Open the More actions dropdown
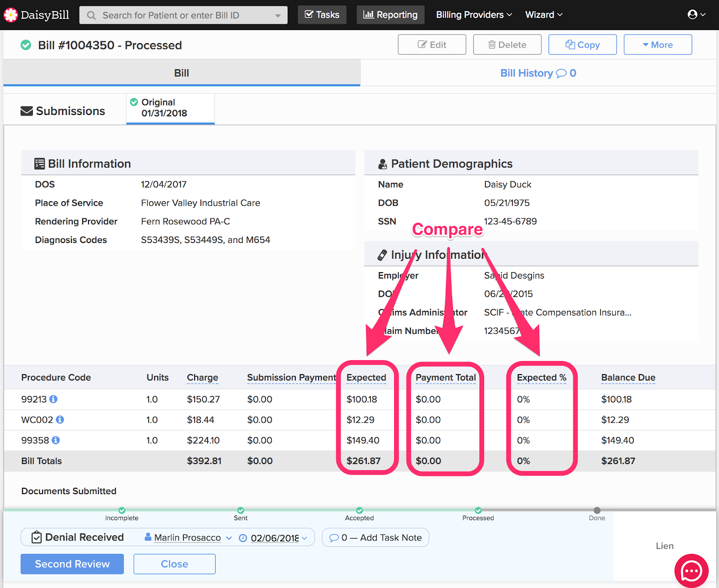The width and height of the screenshot is (719, 588). click(658, 44)
